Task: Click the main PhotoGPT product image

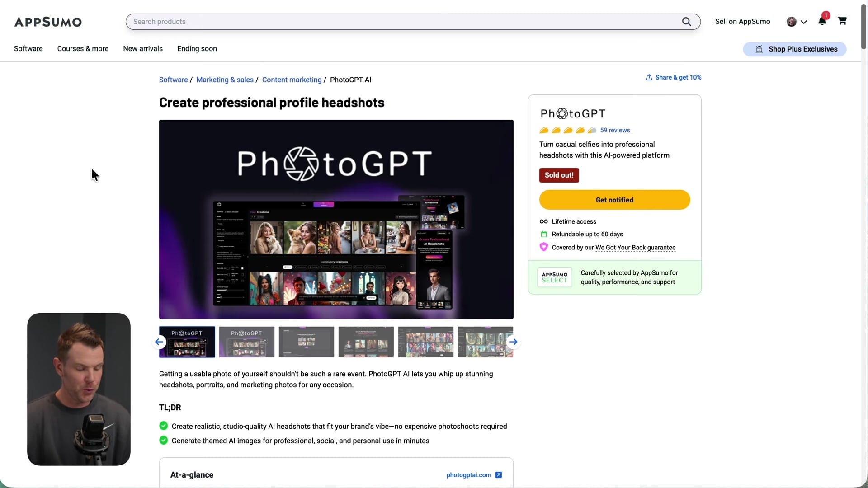Action: coord(336,219)
